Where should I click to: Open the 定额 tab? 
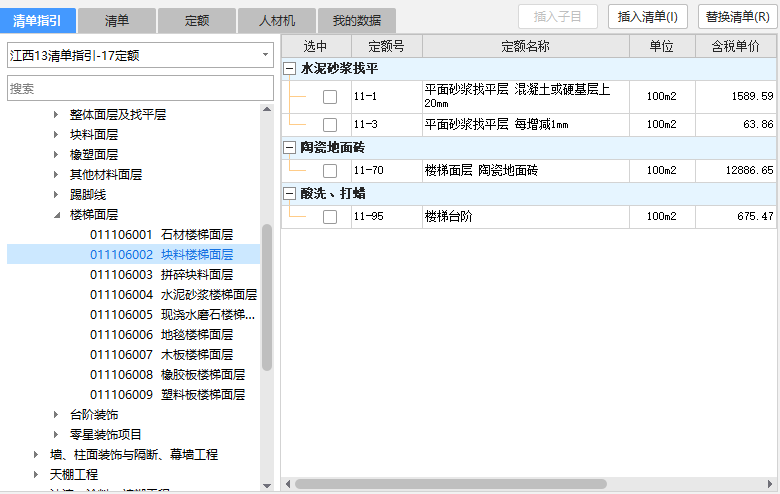tap(196, 20)
